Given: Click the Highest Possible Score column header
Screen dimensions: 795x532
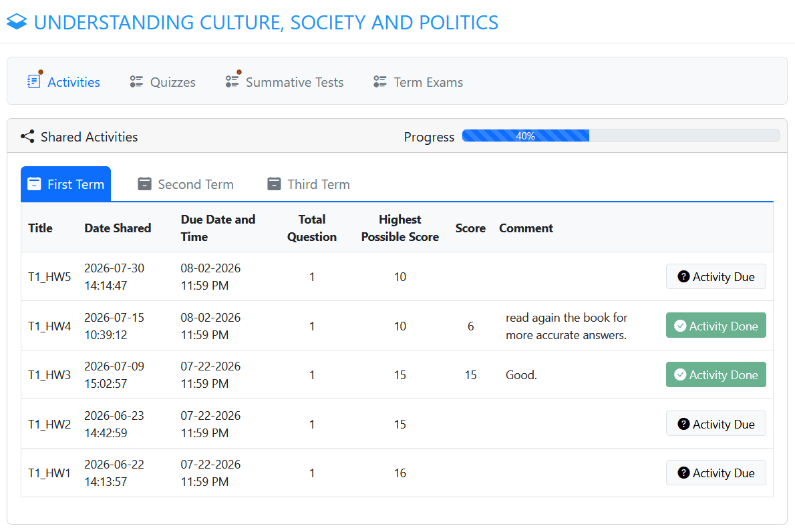Looking at the screenshot, I should 400,228.
